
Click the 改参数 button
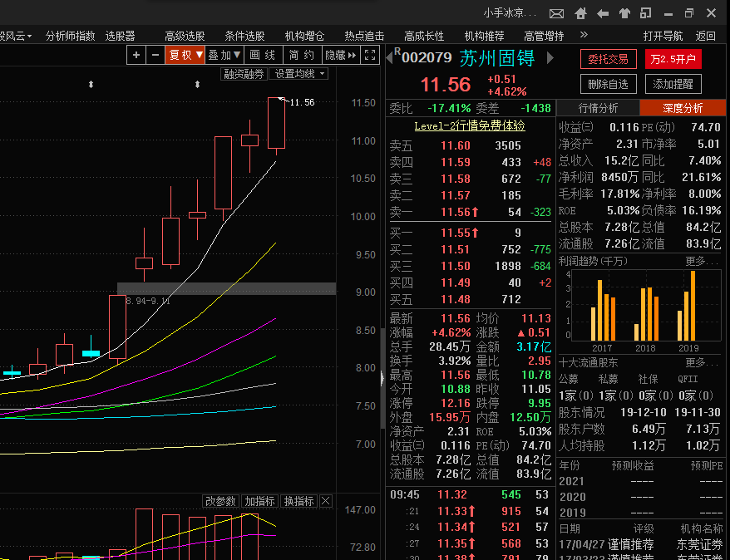220,501
